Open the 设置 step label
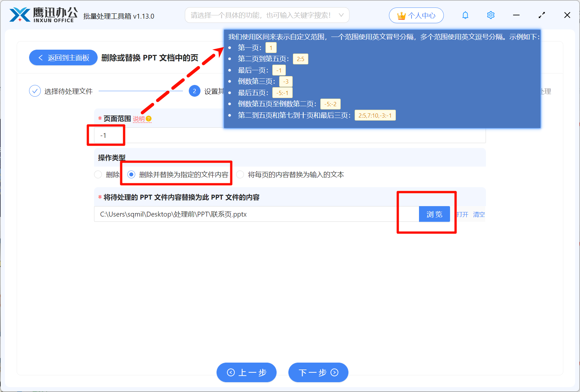This screenshot has width=580, height=392. click(214, 91)
